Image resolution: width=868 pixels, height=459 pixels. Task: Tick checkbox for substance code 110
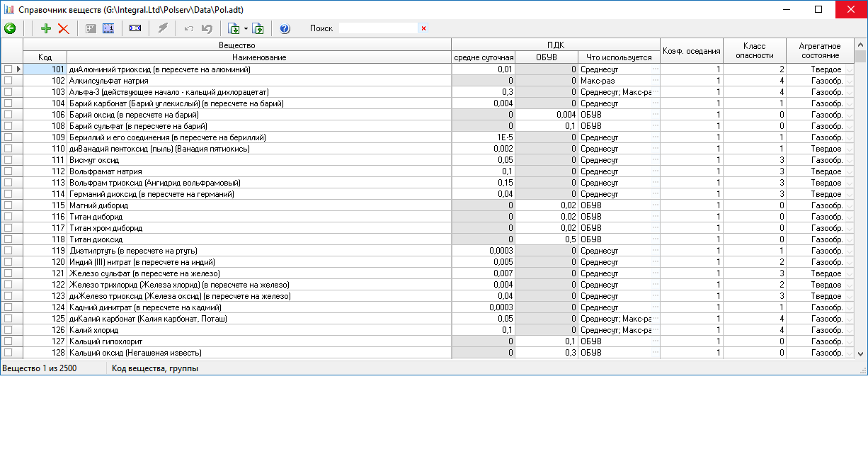[x=8, y=149]
